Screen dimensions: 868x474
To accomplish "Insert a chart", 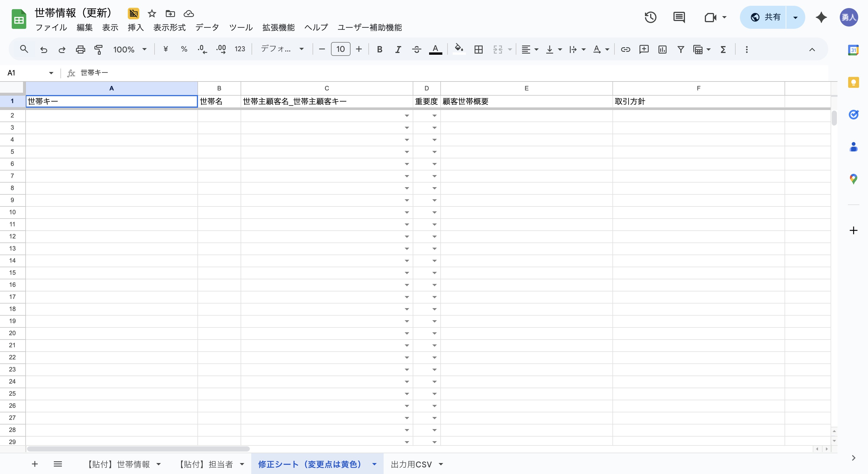I will [663, 49].
